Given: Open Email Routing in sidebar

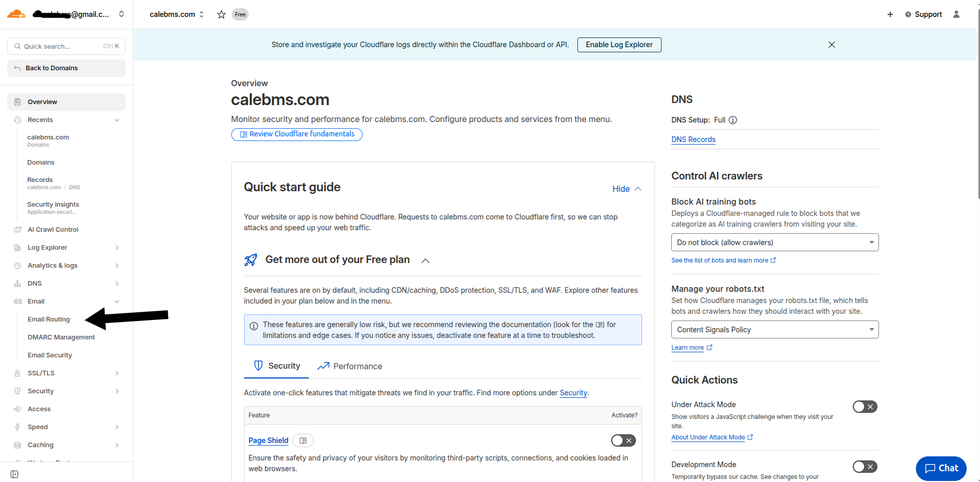Looking at the screenshot, I should coord(49,319).
